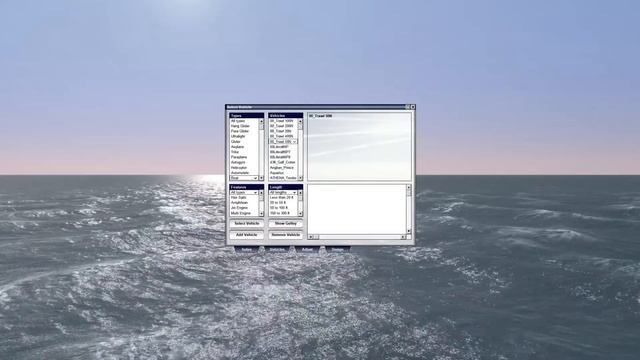Select 'Aquarius' vehicle
The width and height of the screenshot is (640, 360).
(277, 173)
